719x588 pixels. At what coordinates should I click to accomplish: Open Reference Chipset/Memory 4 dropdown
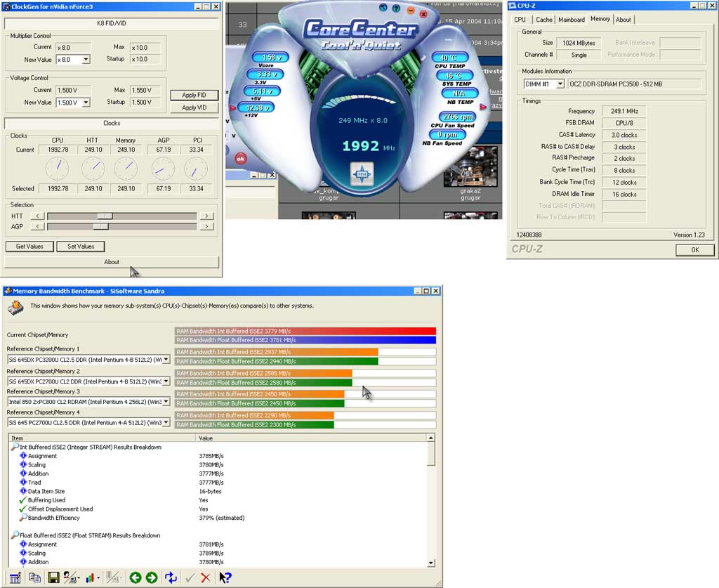coord(166,422)
